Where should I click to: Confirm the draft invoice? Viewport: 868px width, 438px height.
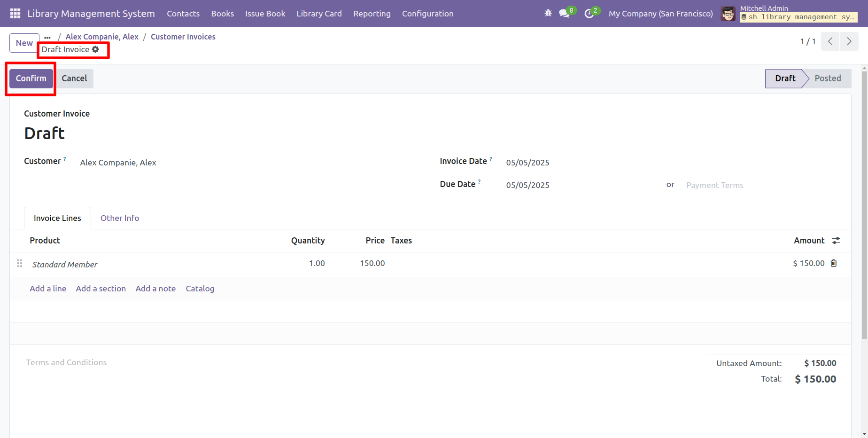coord(31,78)
